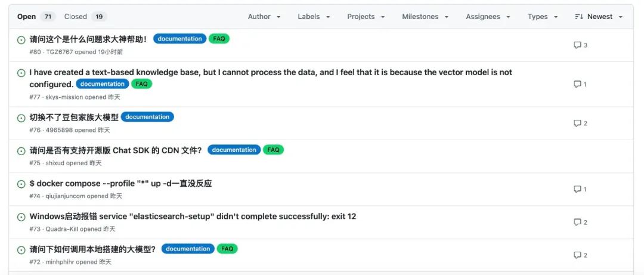Image resolution: width=644 pixels, height=275 pixels.
Task: Change the Newest sort order dropdown
Action: coord(599,17)
